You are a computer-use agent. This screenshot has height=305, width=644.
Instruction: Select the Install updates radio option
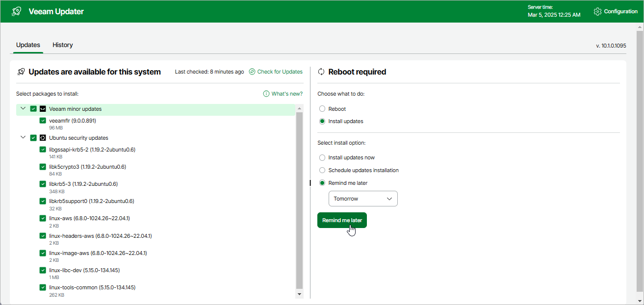tap(322, 121)
